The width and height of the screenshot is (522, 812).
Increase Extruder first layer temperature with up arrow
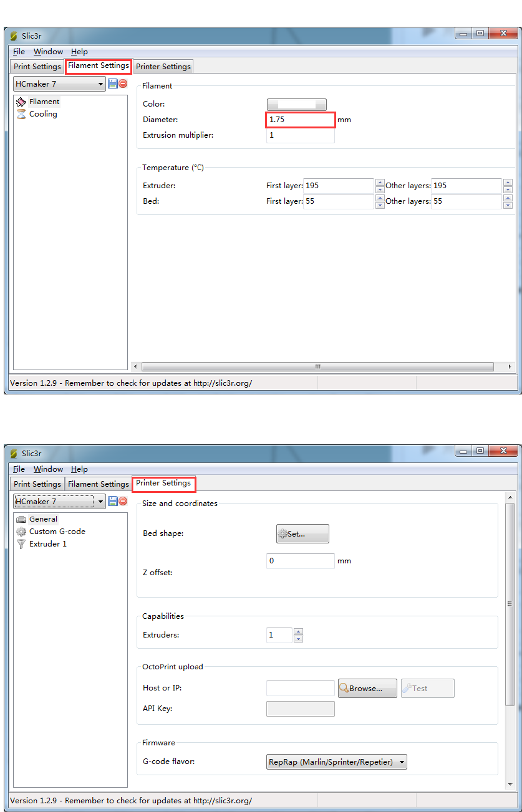tap(380, 182)
